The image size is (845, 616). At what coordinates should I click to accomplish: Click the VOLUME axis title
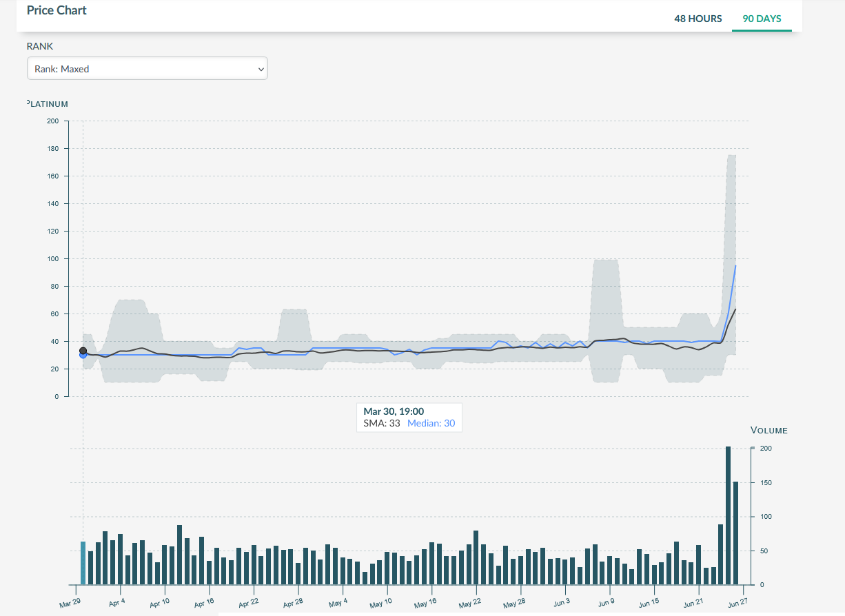768,430
